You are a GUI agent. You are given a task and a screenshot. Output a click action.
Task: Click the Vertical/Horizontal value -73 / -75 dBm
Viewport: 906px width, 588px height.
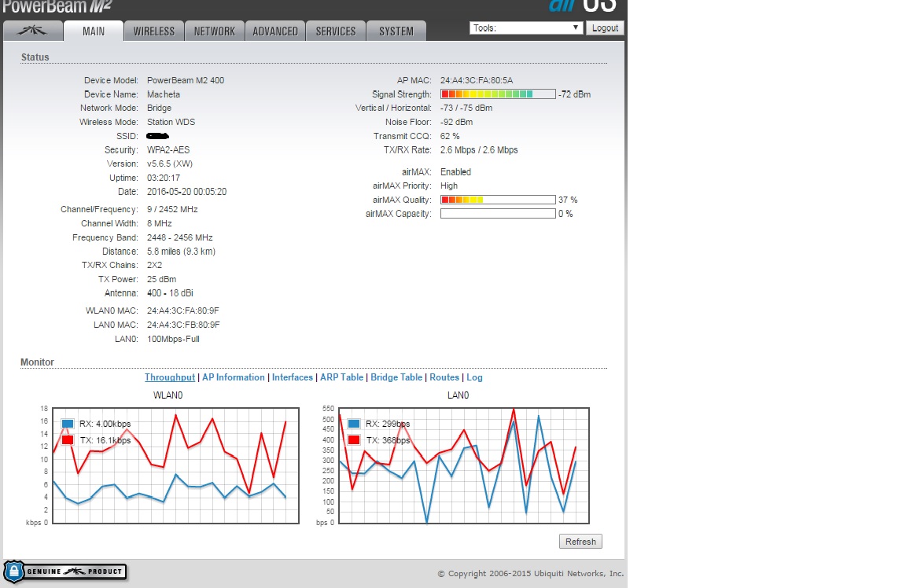click(x=466, y=108)
